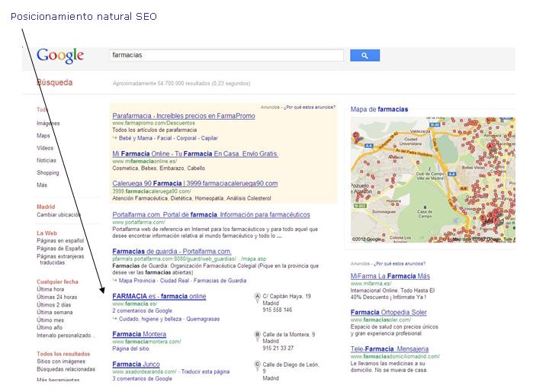Click Página del sitio under Farmacia Montera
Viewport: 549px width, 392px height.
click(x=130, y=349)
